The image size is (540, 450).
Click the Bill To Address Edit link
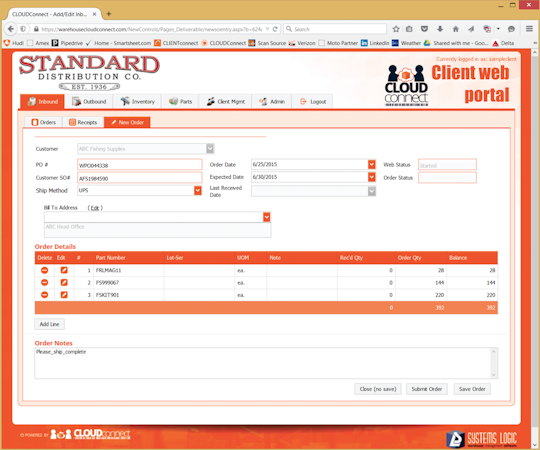pyautogui.click(x=95, y=208)
